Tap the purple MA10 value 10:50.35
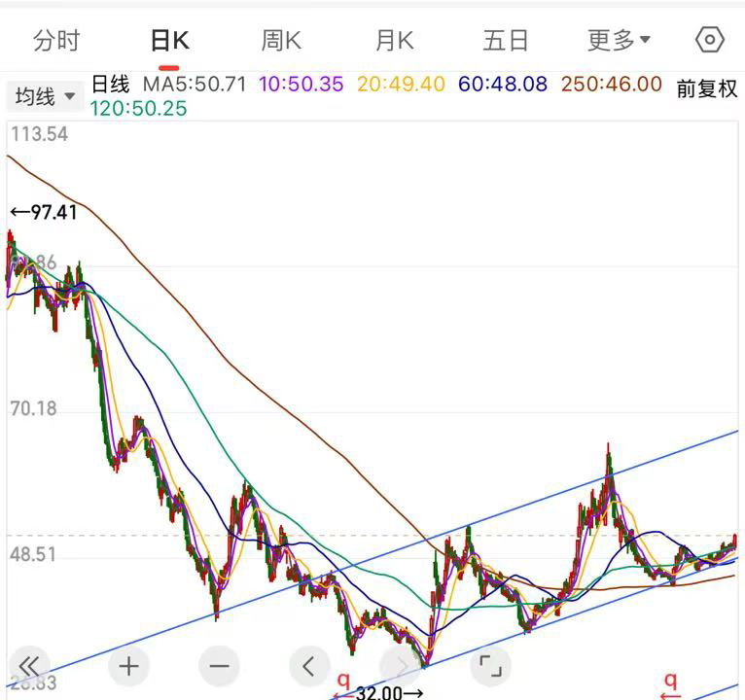Screen dimensions: 745x700 301,85
